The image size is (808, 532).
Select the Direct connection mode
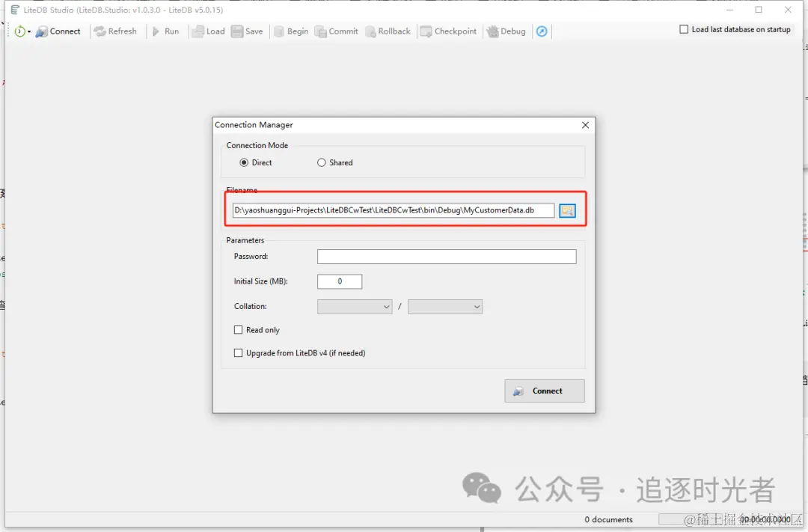pos(244,162)
